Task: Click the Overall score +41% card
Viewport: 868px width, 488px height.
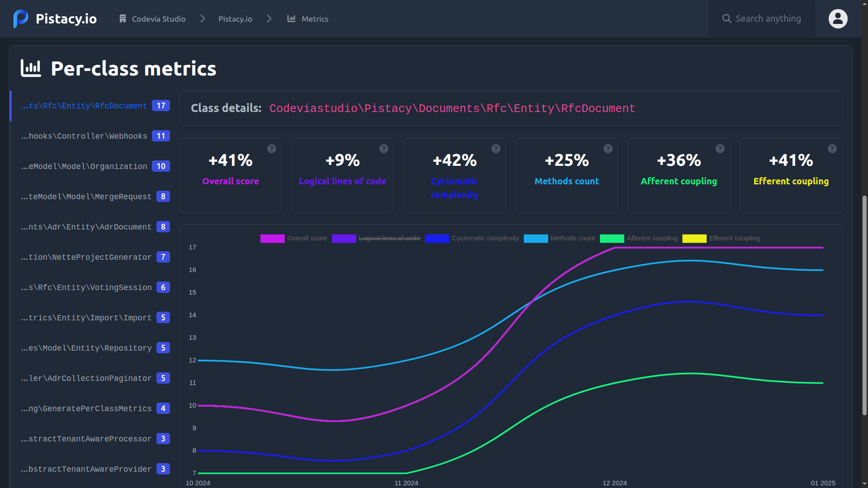Action: pos(231,175)
